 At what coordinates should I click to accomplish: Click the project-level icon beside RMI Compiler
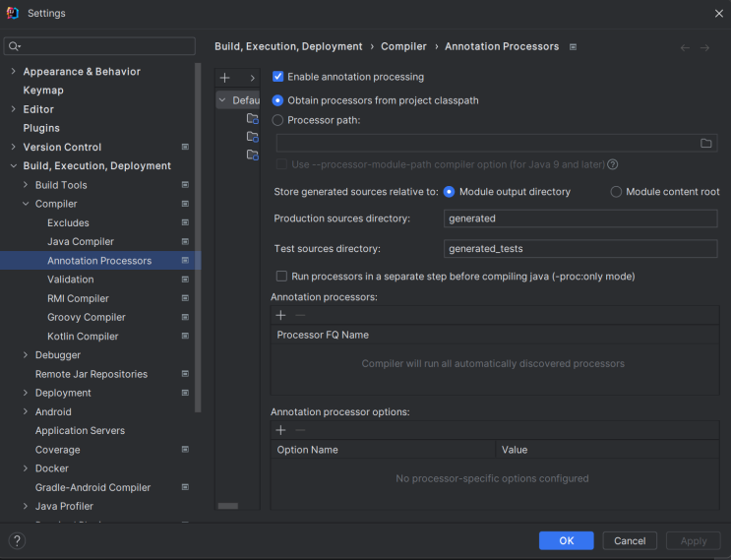tap(185, 298)
